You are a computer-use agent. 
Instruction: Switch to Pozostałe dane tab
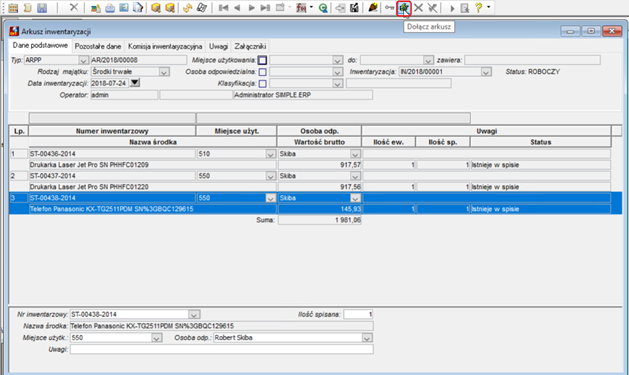pos(98,47)
